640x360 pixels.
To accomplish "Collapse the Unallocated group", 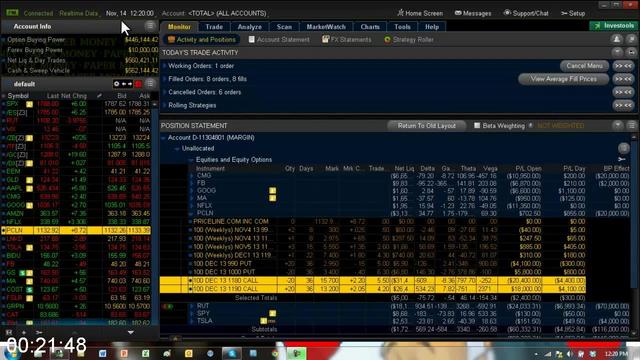I will (177, 149).
